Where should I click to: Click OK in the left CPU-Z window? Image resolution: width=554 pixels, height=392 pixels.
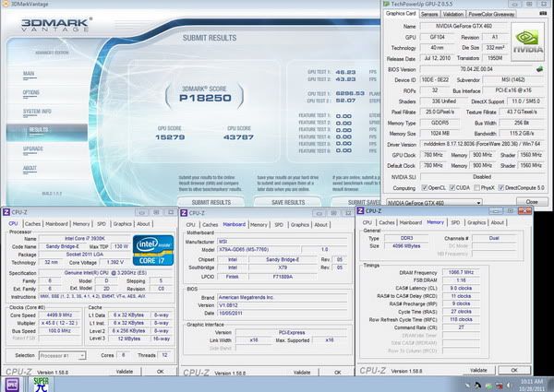coord(161,372)
